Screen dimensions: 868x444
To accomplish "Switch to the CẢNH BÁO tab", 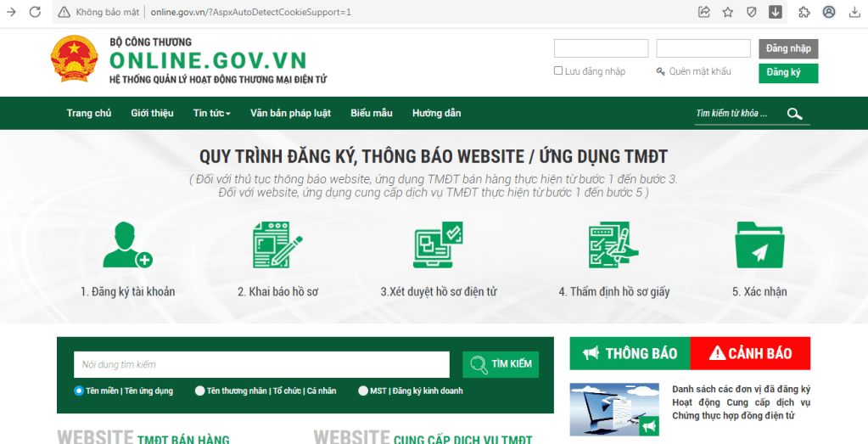I will tap(750, 353).
